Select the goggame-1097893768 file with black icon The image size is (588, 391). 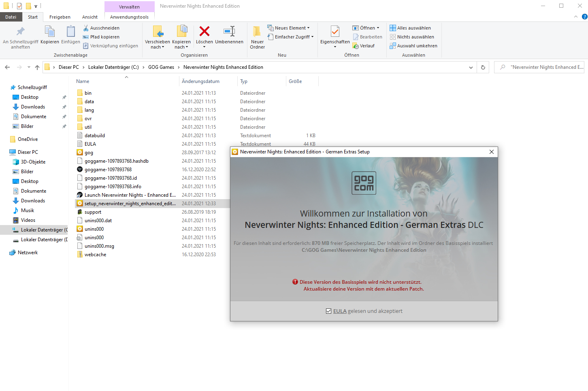pyautogui.click(x=104, y=170)
